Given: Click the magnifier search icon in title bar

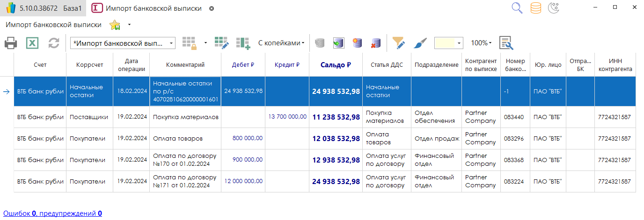Looking at the screenshot, I should pos(517,8).
